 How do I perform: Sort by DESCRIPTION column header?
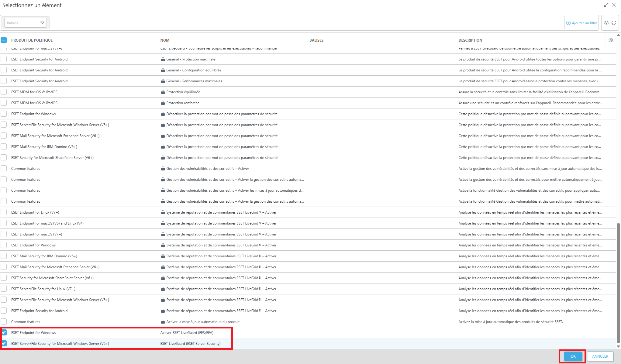click(x=470, y=40)
